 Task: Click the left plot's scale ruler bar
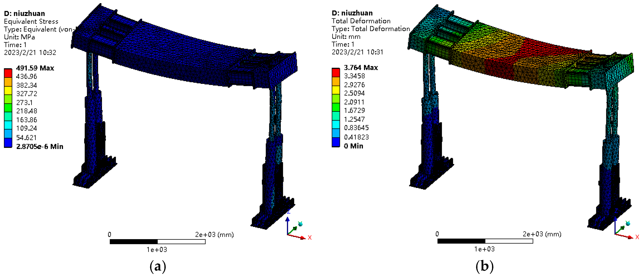[157, 241]
